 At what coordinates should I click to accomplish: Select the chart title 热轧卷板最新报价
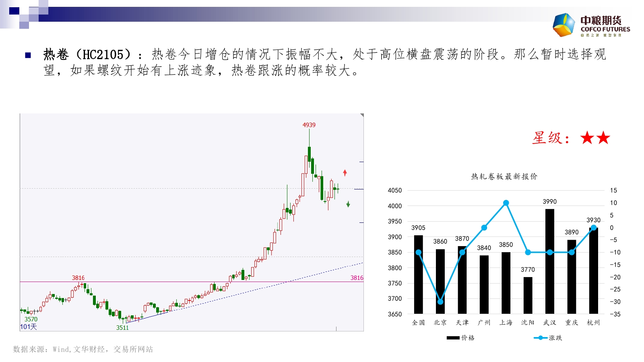click(504, 177)
